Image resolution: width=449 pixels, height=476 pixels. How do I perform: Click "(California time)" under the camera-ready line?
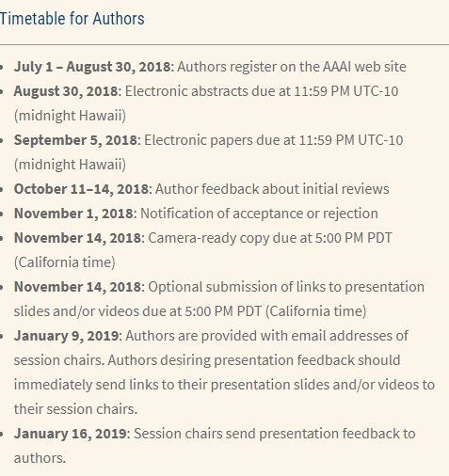65,262
